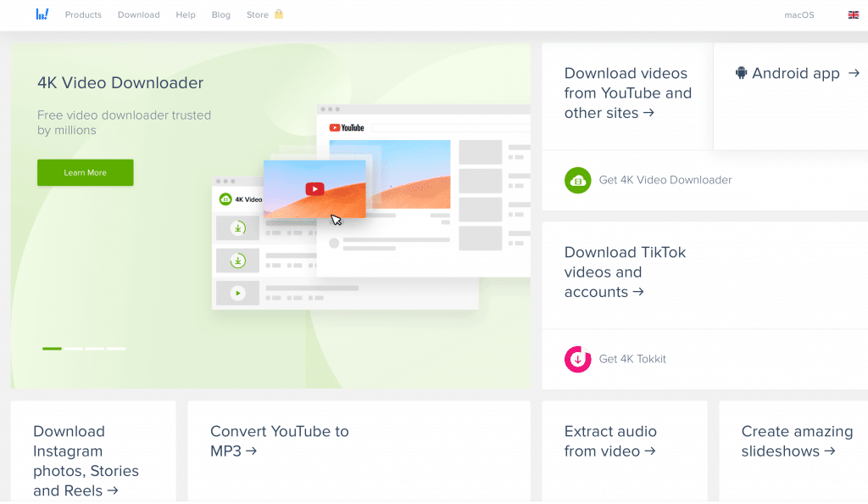The height and width of the screenshot is (504, 868).
Task: Click the UK flag language icon
Action: pyautogui.click(x=853, y=15)
